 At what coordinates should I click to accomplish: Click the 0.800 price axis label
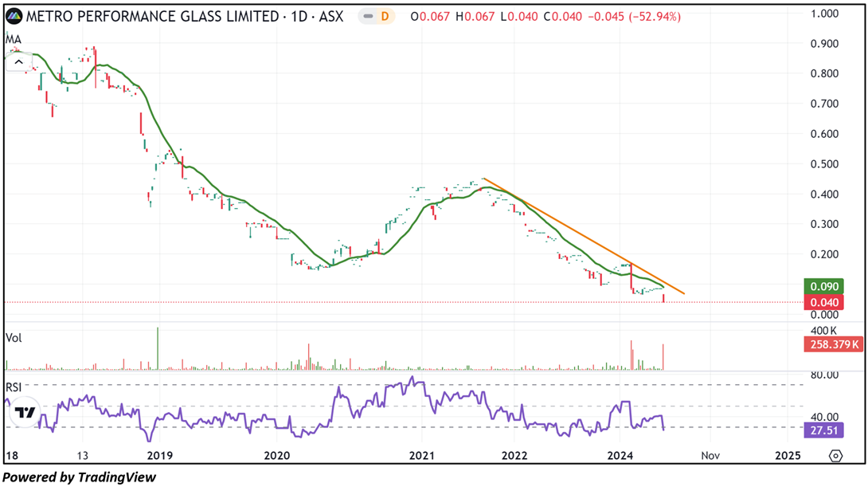824,73
